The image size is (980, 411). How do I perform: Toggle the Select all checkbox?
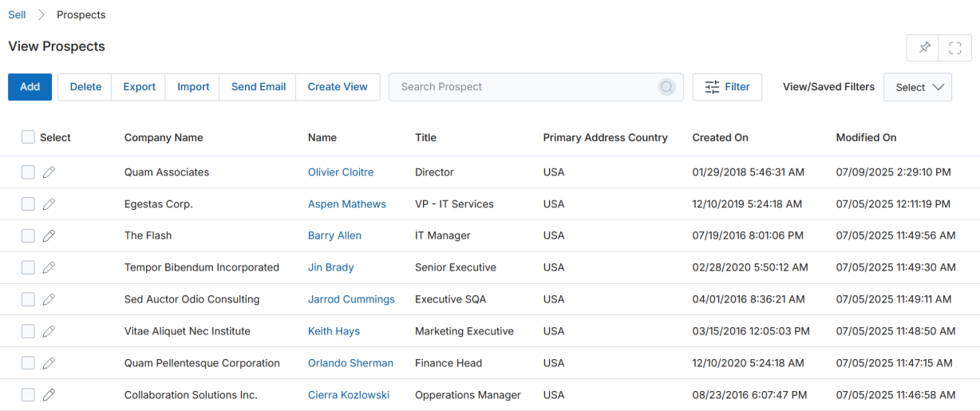coord(28,137)
